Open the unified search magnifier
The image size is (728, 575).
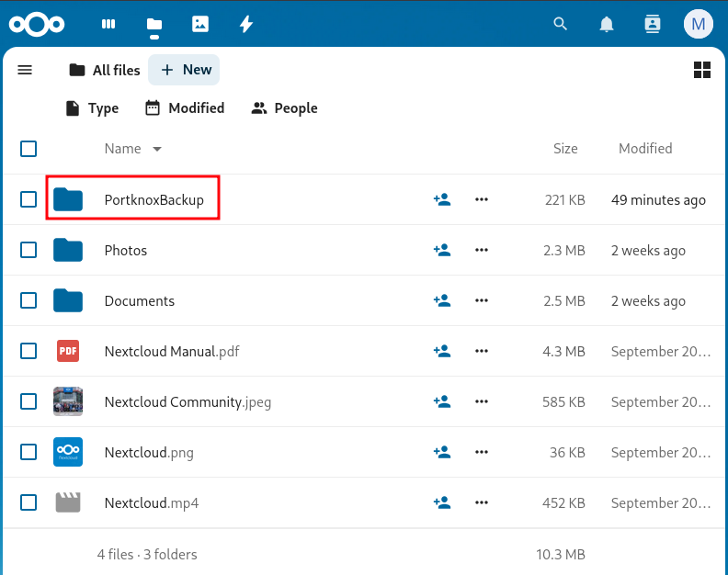click(x=561, y=25)
